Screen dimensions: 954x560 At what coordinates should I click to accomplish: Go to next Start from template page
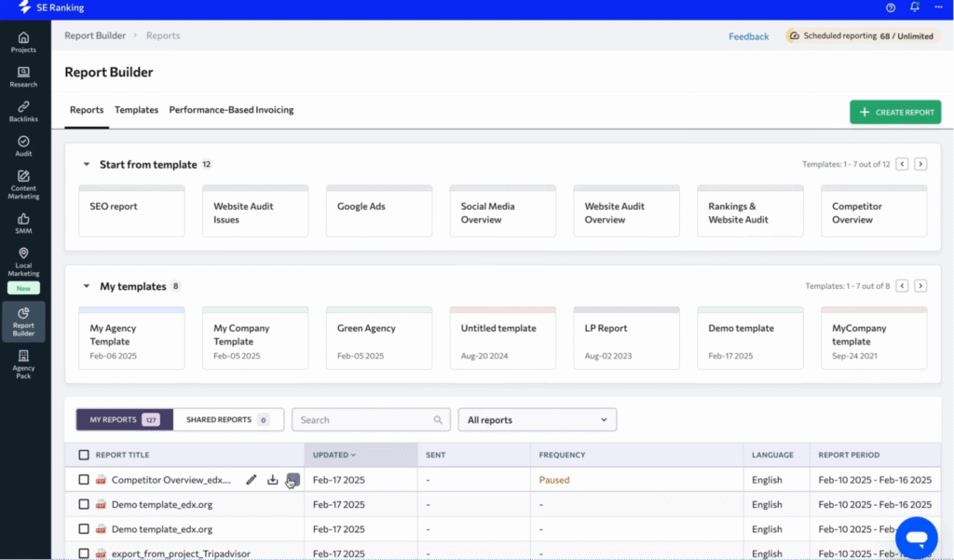pos(920,164)
